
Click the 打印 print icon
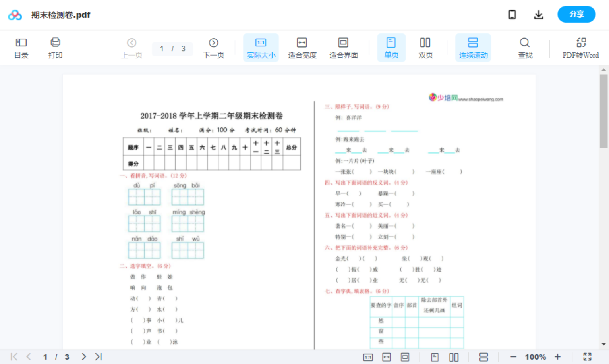pyautogui.click(x=55, y=48)
